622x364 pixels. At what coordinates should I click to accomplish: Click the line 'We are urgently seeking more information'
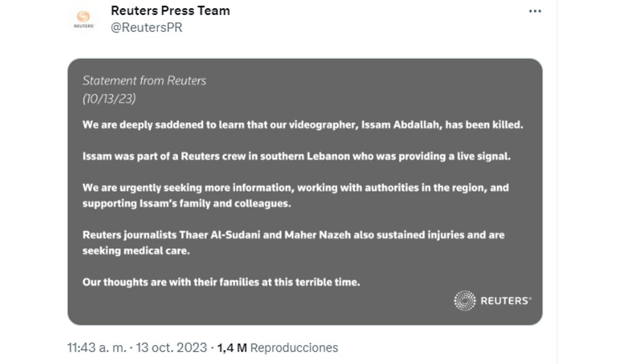tap(295, 187)
